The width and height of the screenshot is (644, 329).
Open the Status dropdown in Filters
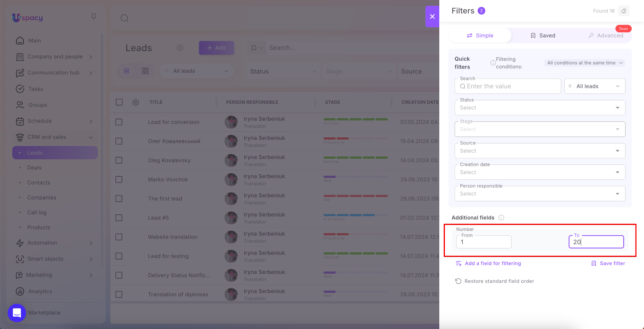coord(540,108)
